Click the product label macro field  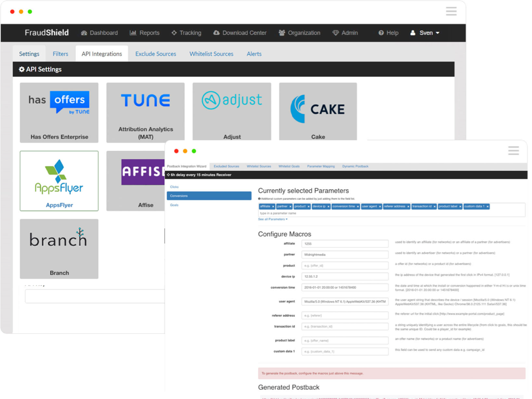click(x=345, y=340)
